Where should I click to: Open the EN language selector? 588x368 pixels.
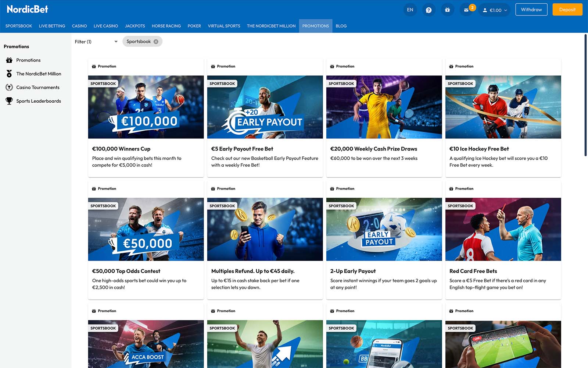pyautogui.click(x=410, y=10)
